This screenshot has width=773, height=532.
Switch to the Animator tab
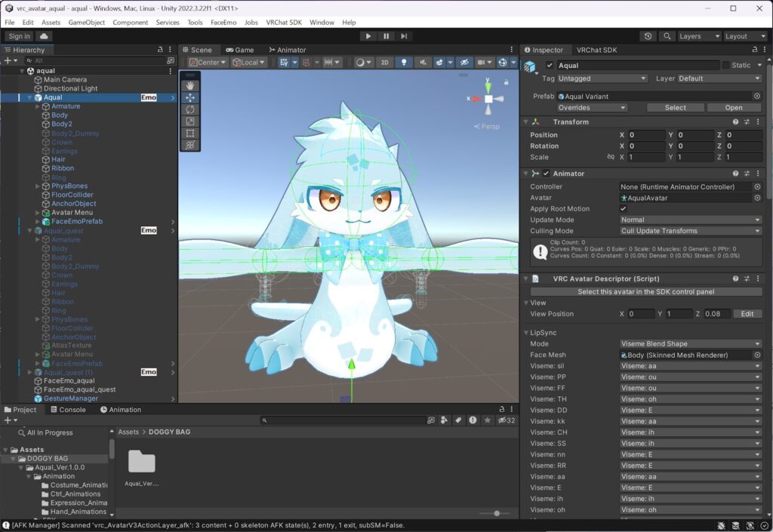(288, 50)
